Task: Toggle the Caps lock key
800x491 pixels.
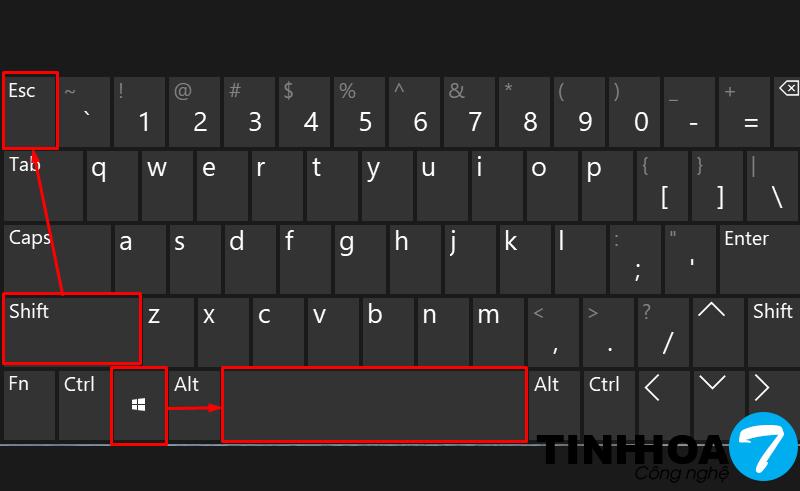Action: (x=57, y=259)
